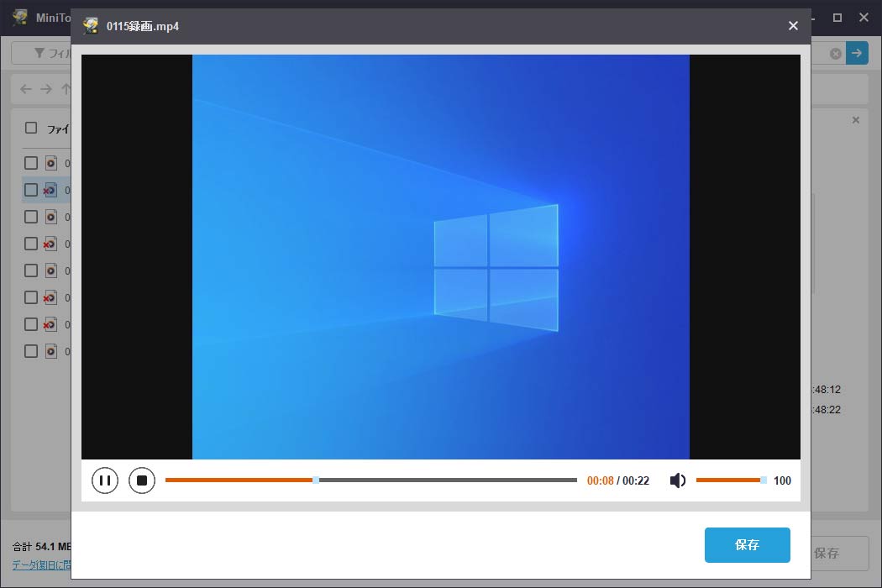
Task: Check the seventh file row checkbox
Action: tap(31, 325)
